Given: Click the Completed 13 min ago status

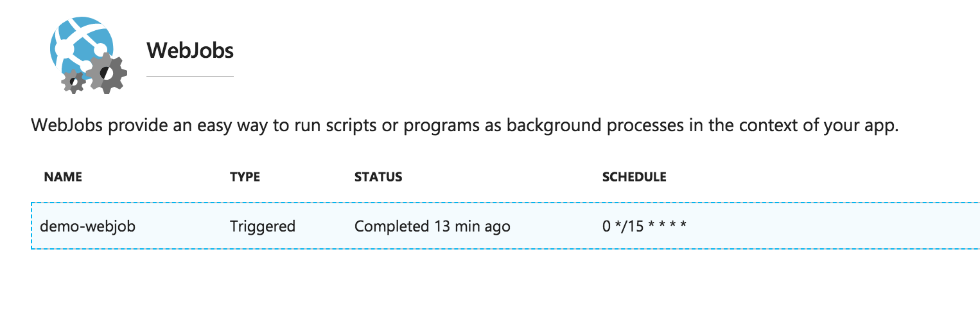Looking at the screenshot, I should pyautogui.click(x=432, y=226).
